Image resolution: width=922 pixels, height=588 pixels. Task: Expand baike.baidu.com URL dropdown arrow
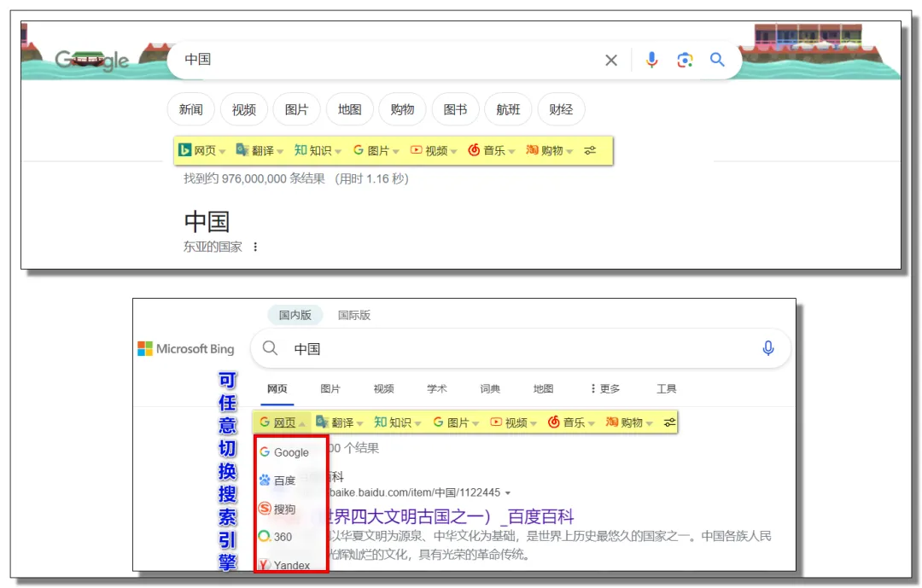coord(507,492)
